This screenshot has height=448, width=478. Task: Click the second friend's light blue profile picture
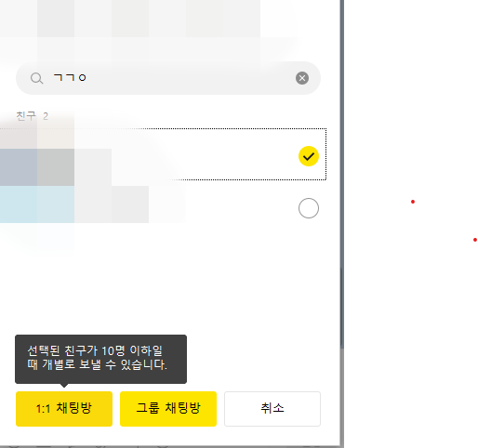point(37,204)
